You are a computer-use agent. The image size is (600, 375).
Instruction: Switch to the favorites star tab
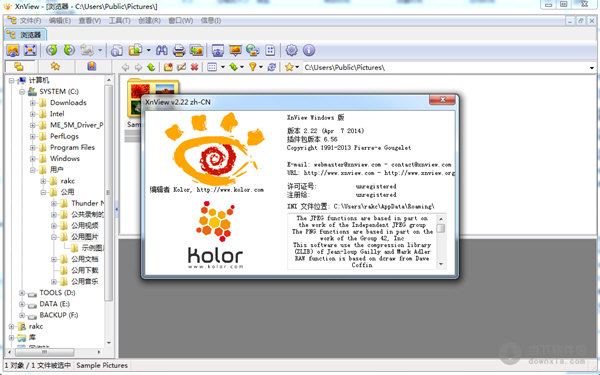(x=55, y=67)
